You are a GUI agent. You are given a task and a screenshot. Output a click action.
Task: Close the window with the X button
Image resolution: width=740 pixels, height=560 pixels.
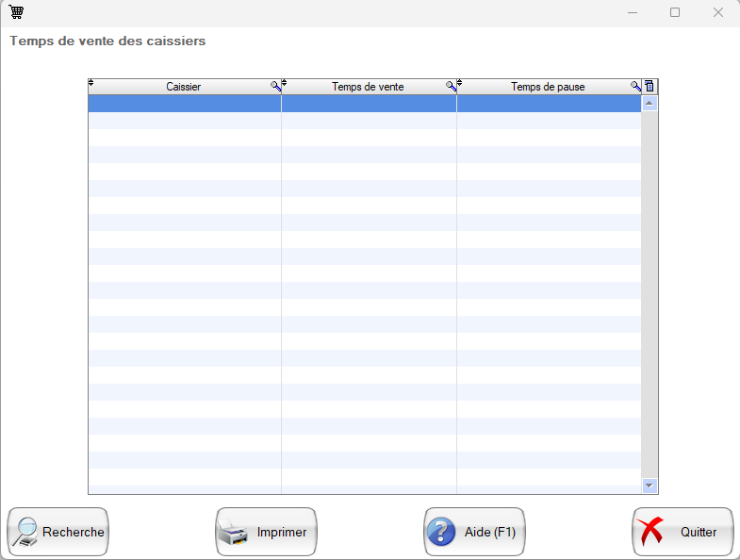coord(717,12)
